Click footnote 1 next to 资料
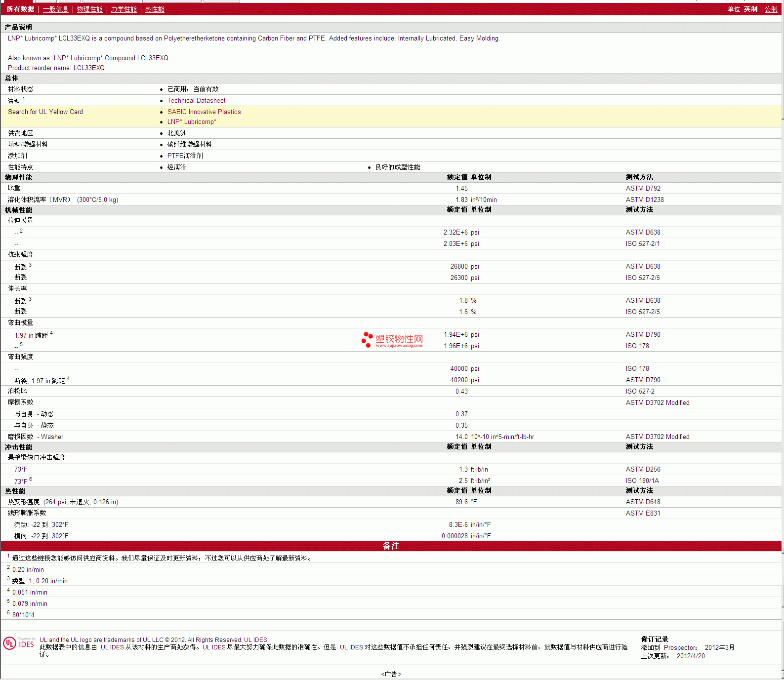 click(24, 99)
